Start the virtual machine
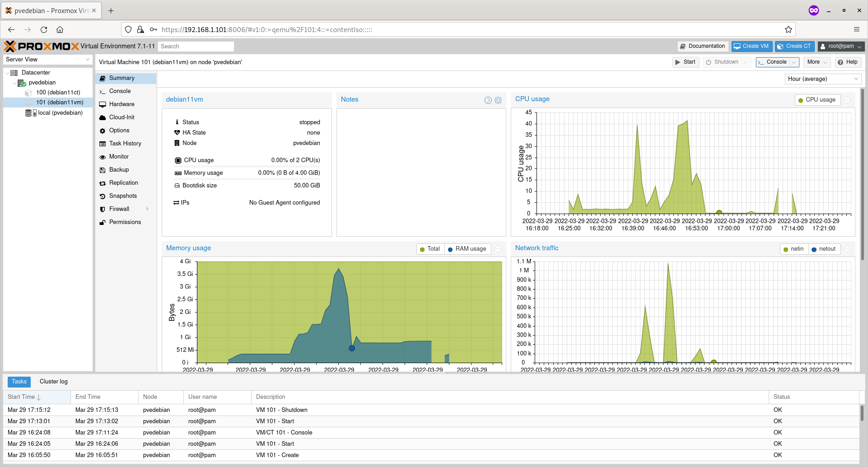The image size is (868, 467). [x=686, y=62]
